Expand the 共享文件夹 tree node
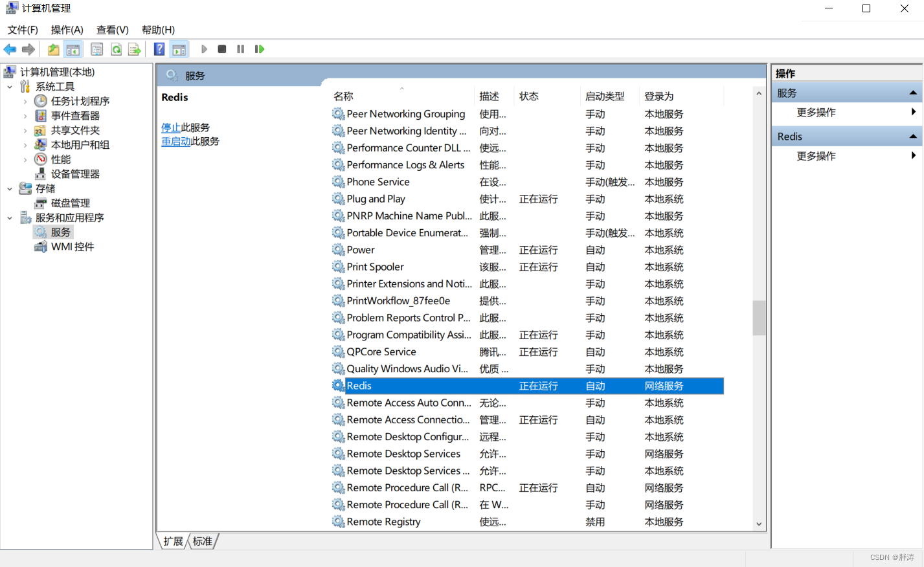924x567 pixels. pos(25,130)
